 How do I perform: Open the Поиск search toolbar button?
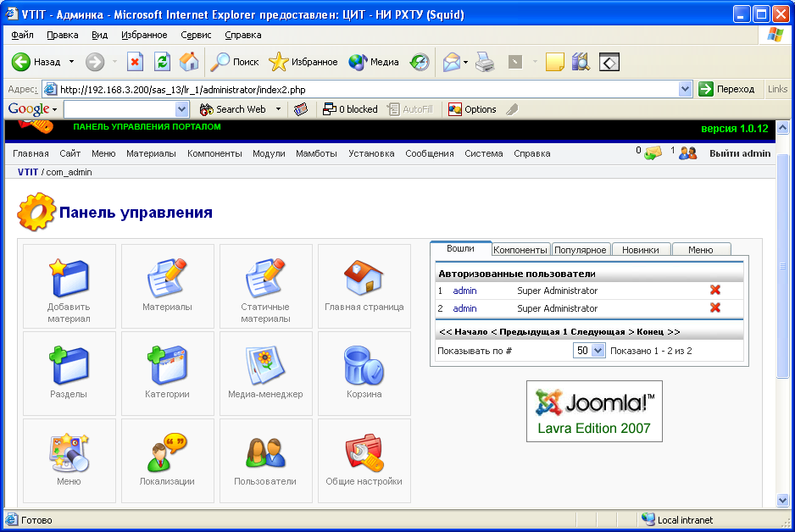point(235,62)
